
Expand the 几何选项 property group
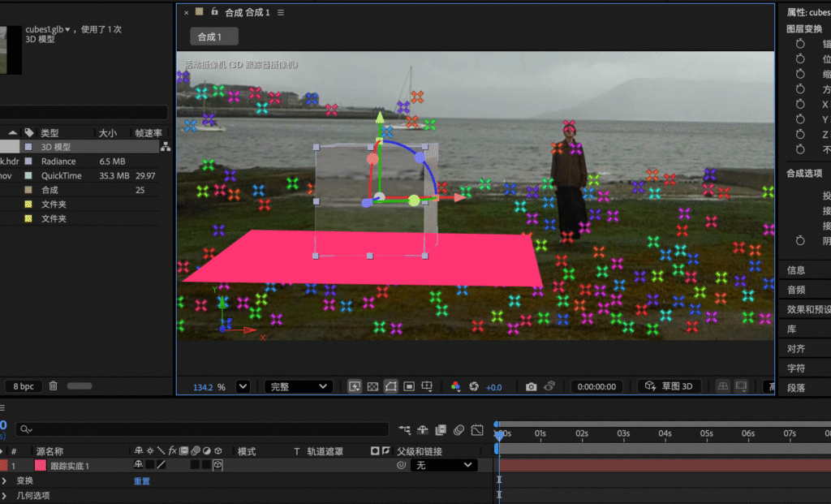tap(5, 495)
